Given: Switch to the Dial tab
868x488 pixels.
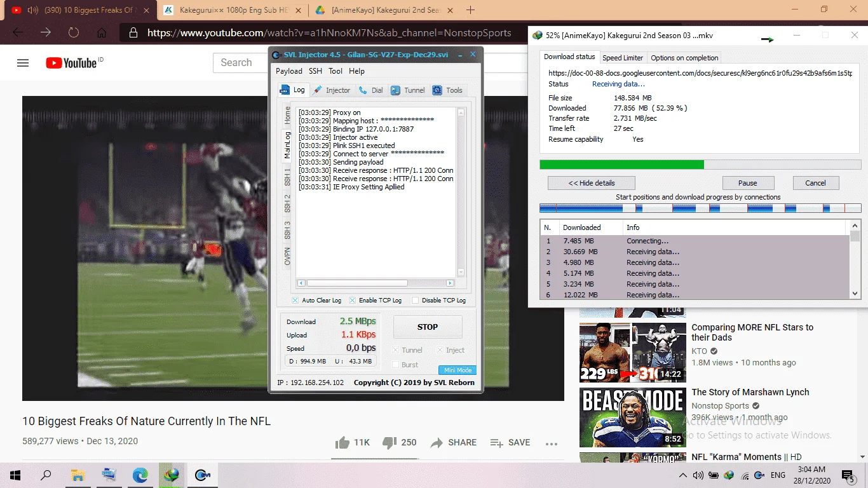Looking at the screenshot, I should tap(371, 90).
